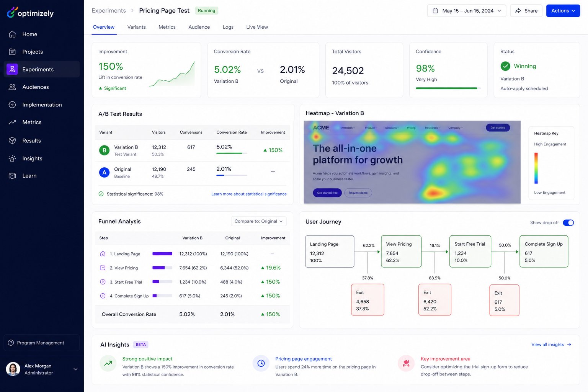Open the Metrics tab
The width and height of the screenshot is (588, 392).
coord(167,27)
